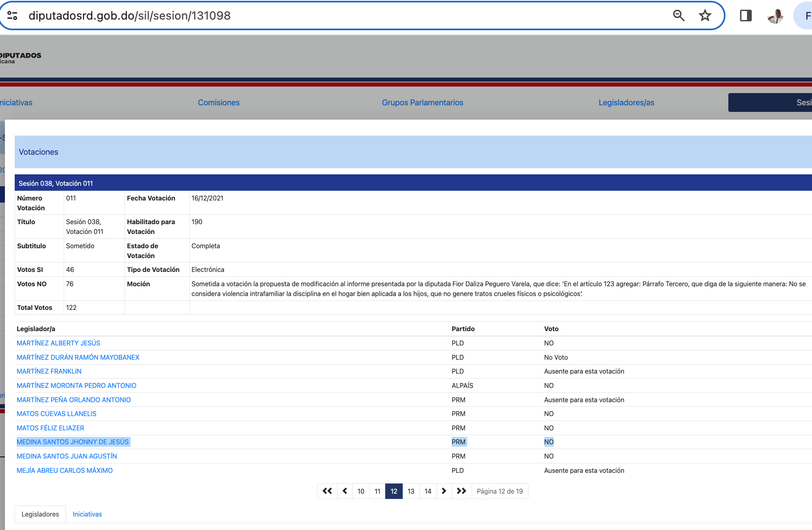The image size is (812, 530).
Task: Click the site information icon in address bar
Action: (x=12, y=16)
